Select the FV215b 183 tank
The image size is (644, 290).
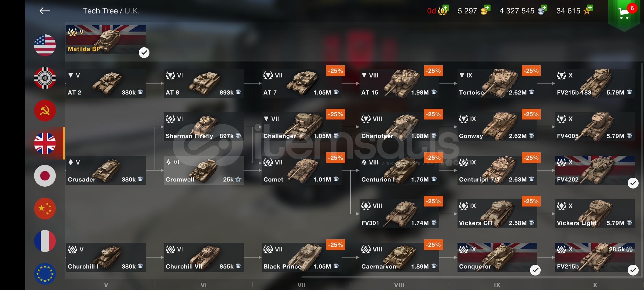pyautogui.click(x=595, y=83)
